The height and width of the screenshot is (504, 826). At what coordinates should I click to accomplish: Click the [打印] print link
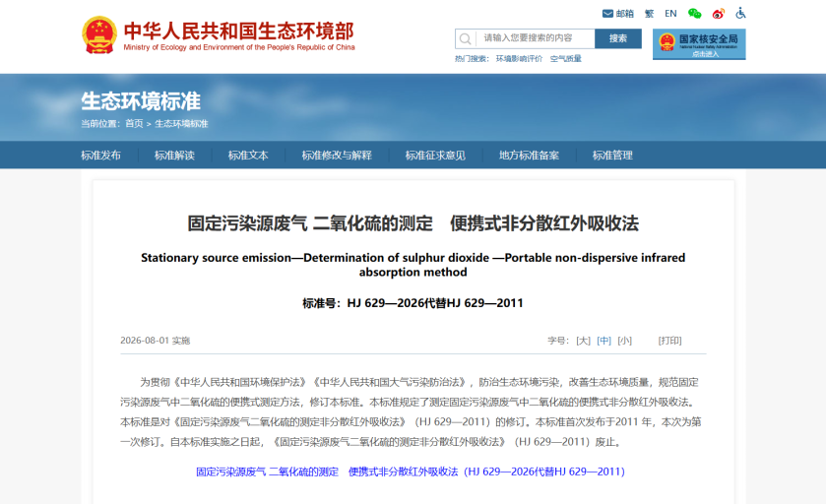coord(669,341)
